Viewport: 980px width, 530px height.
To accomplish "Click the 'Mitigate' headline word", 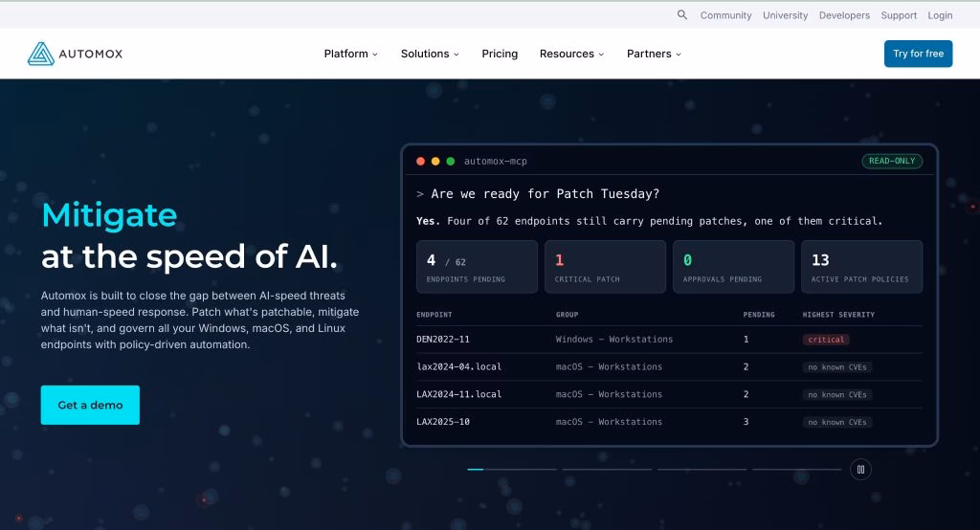I will click(x=109, y=215).
